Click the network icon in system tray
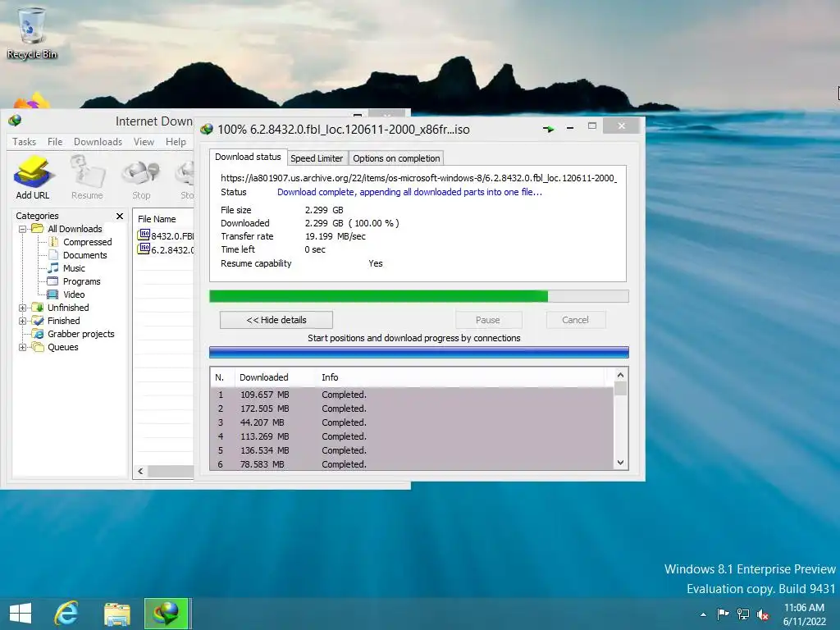 click(x=743, y=614)
